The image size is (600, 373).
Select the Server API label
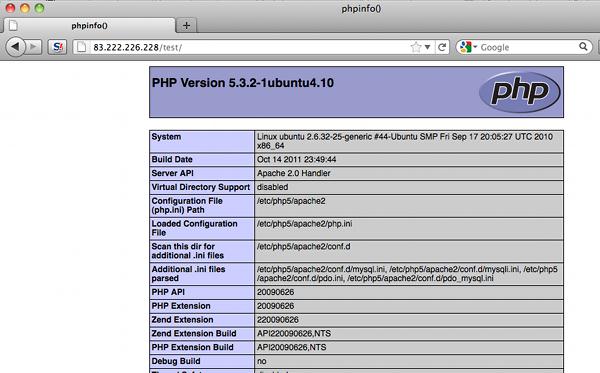point(172,173)
